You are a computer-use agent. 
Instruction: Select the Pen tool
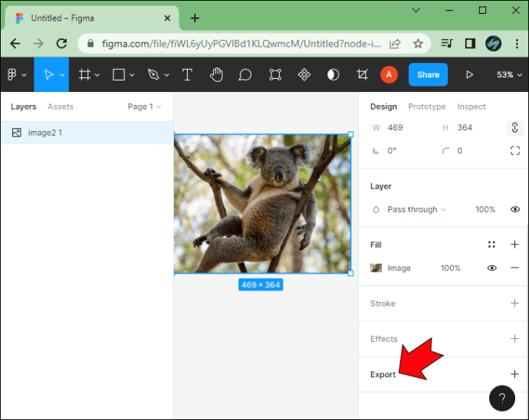click(153, 74)
